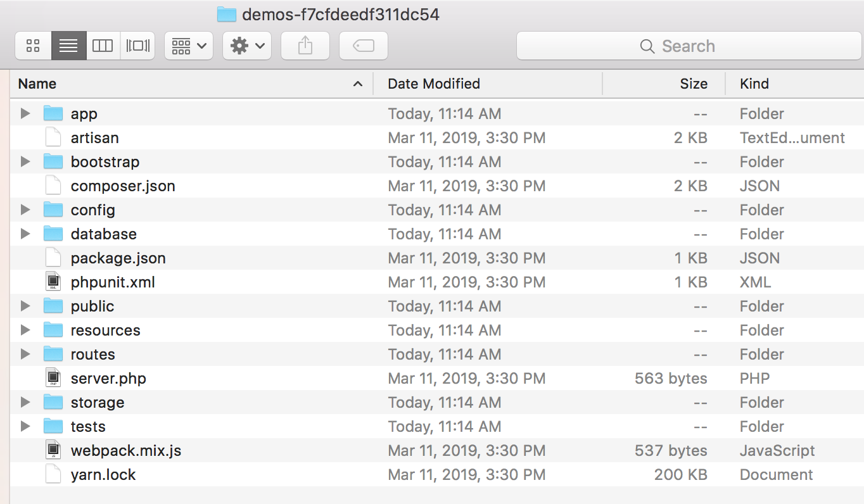The width and height of the screenshot is (864, 504).
Task: Open the group-by arrangement dropdown
Action: coord(189,46)
